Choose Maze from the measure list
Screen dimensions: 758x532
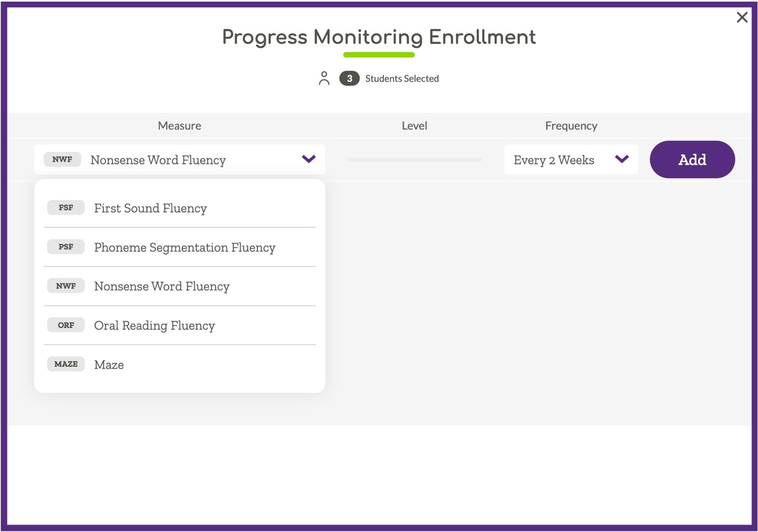[179, 364]
